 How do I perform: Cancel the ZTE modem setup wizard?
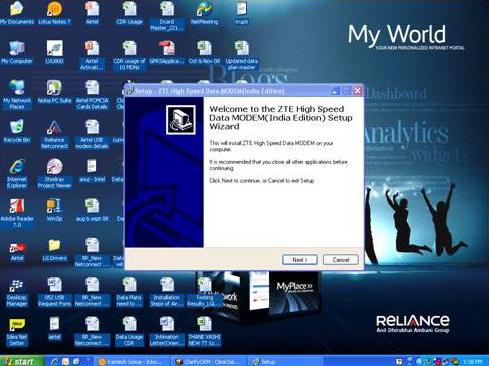(341, 260)
